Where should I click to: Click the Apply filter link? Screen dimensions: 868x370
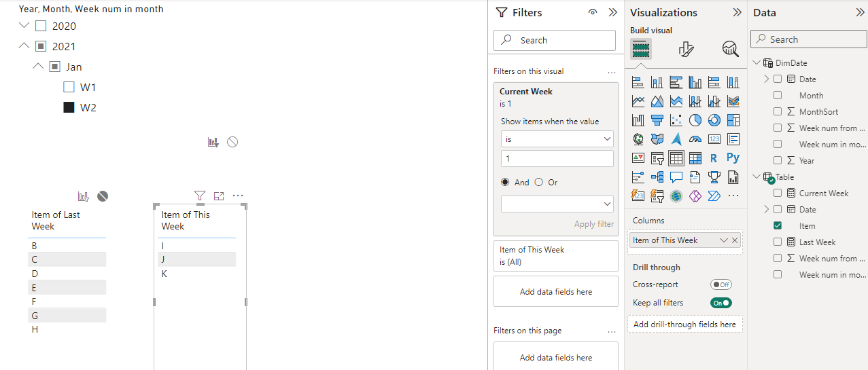[594, 224]
